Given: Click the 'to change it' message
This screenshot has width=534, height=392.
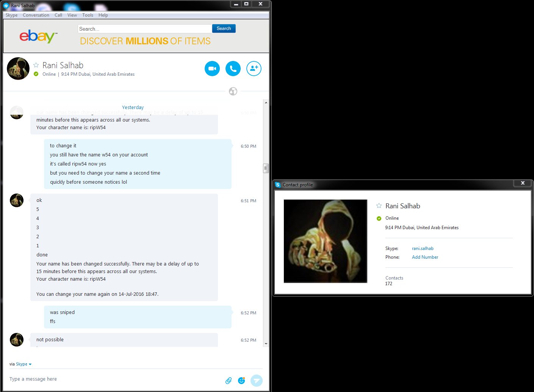Looking at the screenshot, I should (63, 146).
